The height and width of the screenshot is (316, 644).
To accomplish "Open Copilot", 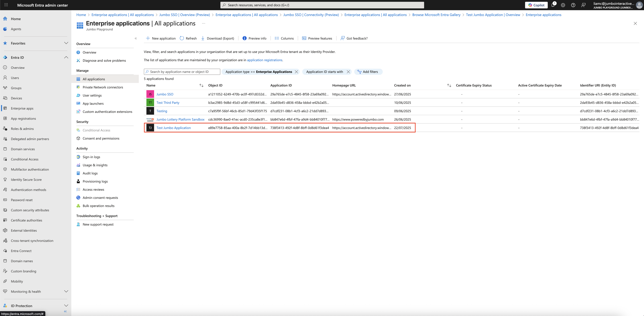I will click(536, 5).
